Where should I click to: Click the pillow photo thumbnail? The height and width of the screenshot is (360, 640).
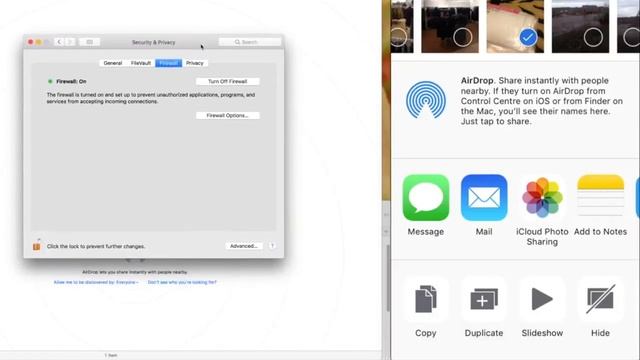[x=515, y=26]
